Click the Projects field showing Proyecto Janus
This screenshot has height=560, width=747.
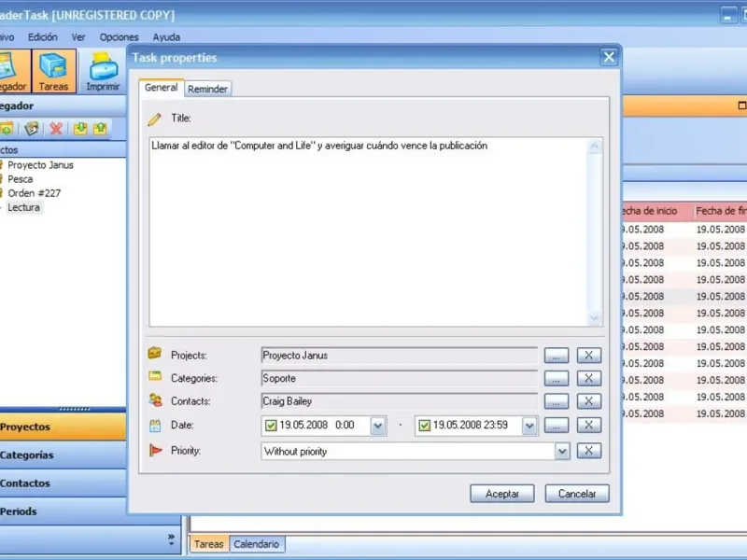(x=400, y=356)
